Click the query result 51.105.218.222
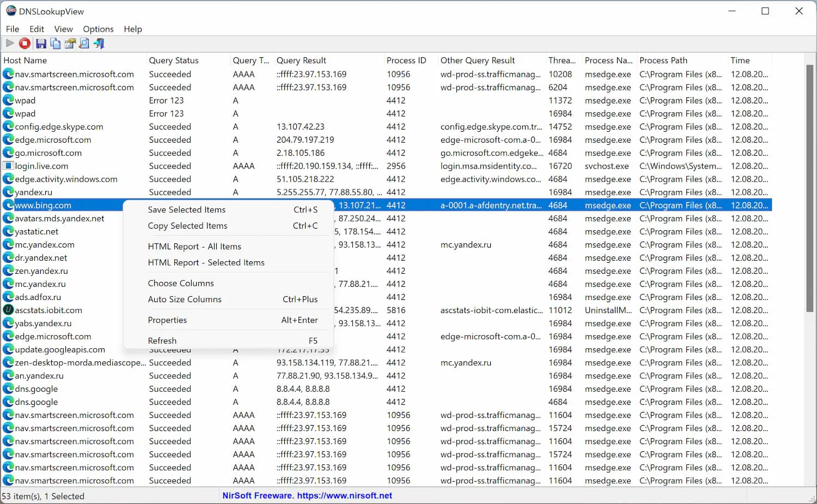 (305, 179)
